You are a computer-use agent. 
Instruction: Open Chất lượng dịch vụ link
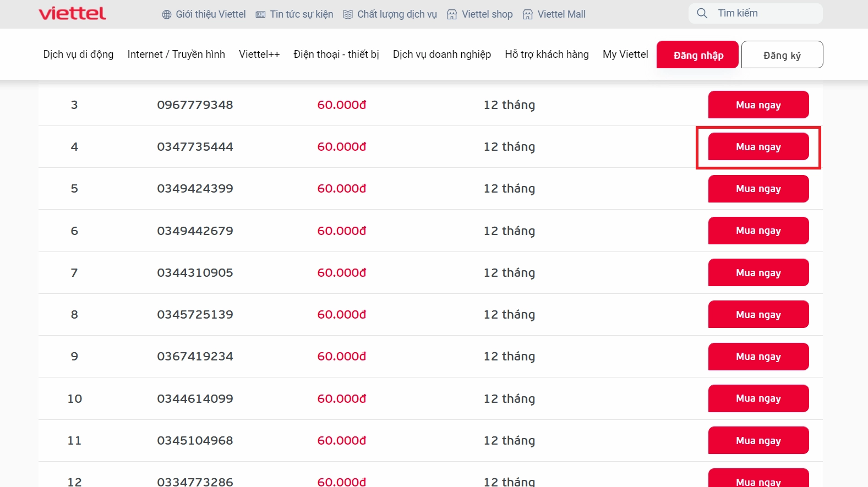[x=397, y=14]
